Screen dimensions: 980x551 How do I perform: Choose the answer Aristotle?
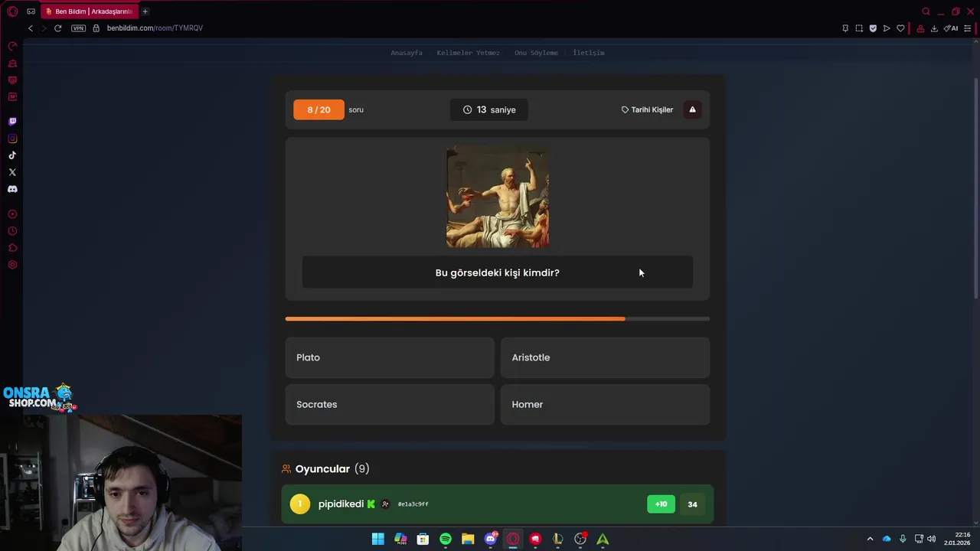(605, 357)
